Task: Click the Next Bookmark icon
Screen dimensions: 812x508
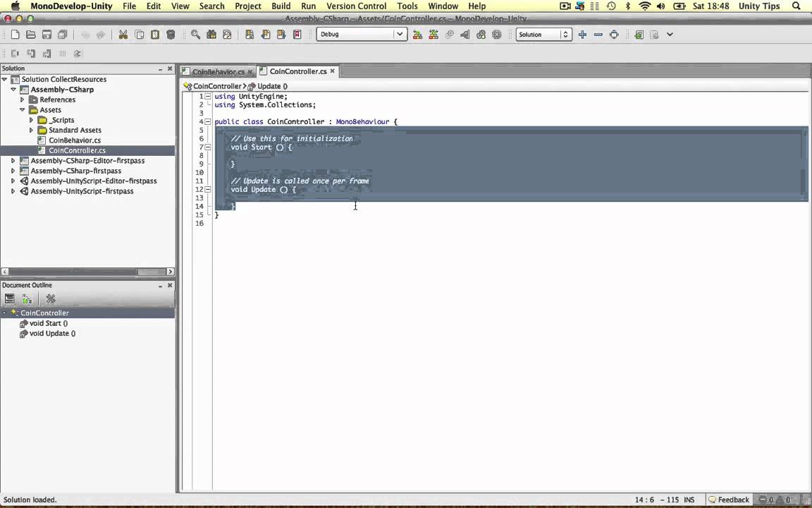Action: click(x=281, y=34)
